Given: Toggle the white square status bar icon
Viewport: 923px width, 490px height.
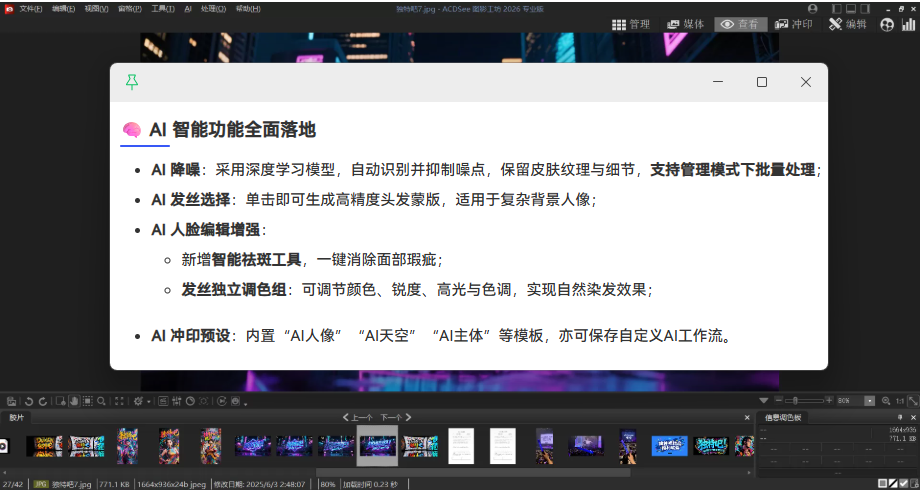Looking at the screenshot, I should click(x=882, y=484).
